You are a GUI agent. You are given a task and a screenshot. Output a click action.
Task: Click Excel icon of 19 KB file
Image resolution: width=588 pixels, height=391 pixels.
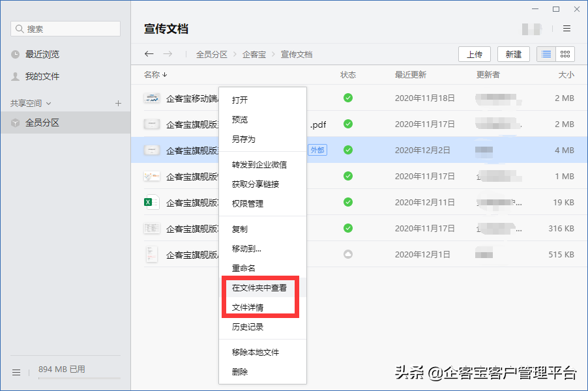pos(152,203)
